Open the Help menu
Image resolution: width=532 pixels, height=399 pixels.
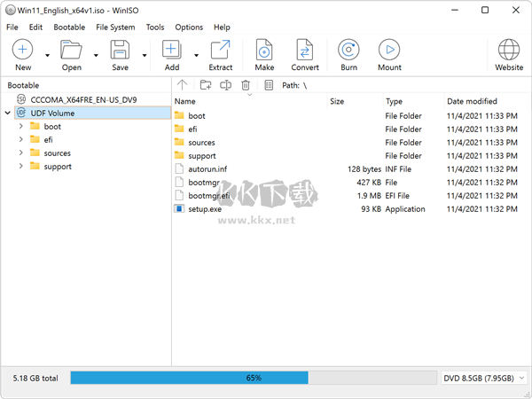[x=222, y=27]
